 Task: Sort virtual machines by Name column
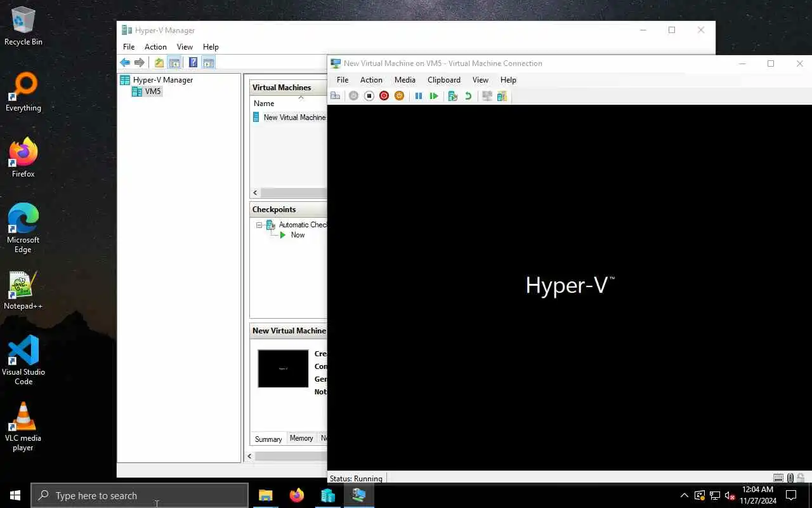point(264,104)
